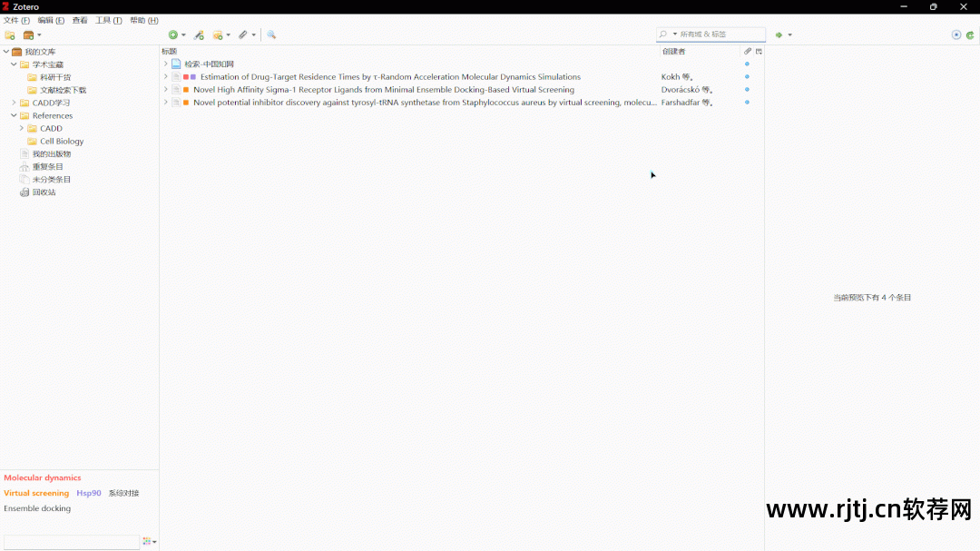This screenshot has width=980, height=551.
Task: Select the CADD collection under References
Action: pos(51,128)
